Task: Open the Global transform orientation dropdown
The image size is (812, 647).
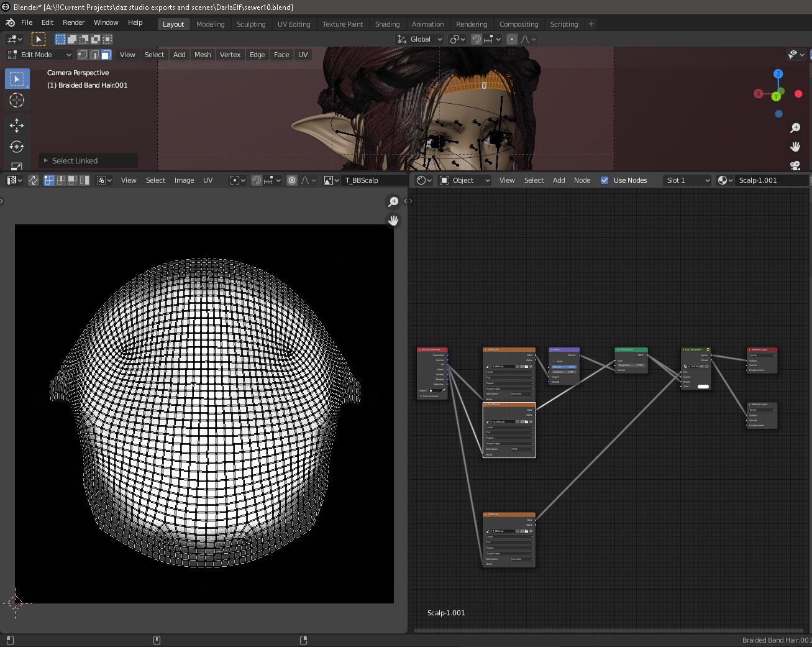Action: click(420, 39)
